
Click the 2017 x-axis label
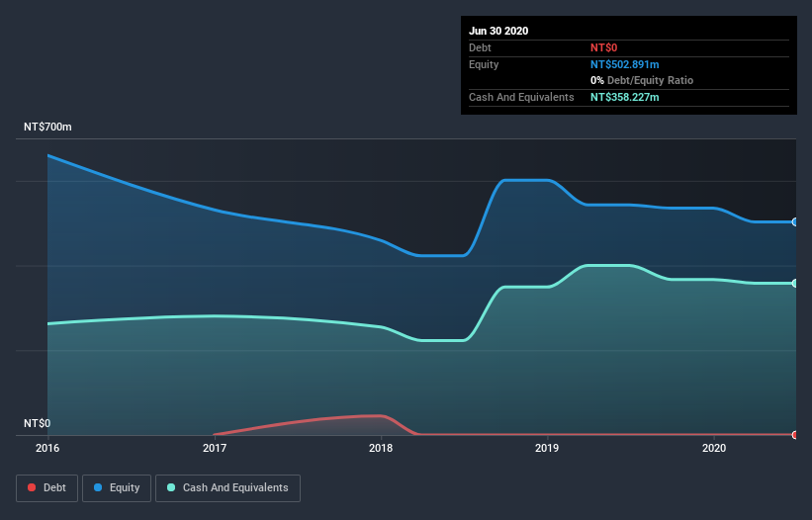coord(215,448)
